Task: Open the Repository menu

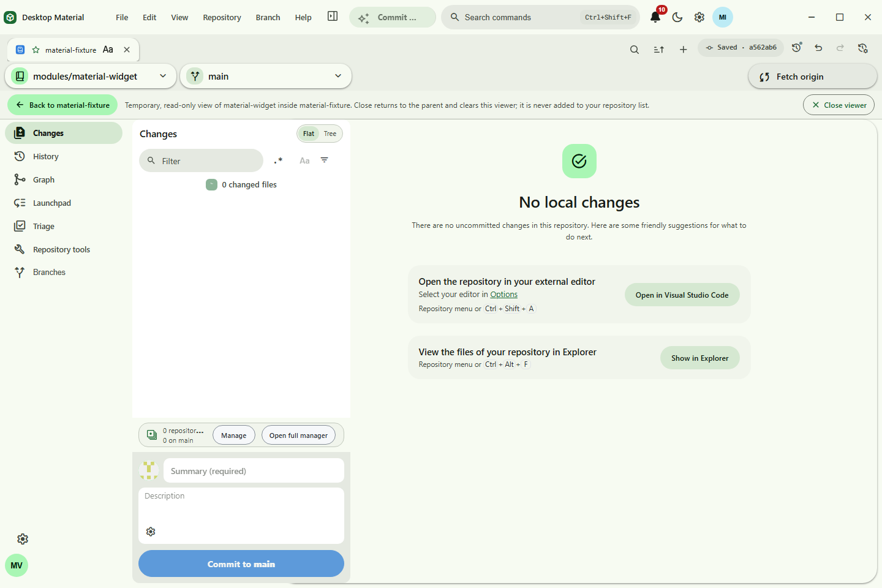Action: tap(222, 17)
